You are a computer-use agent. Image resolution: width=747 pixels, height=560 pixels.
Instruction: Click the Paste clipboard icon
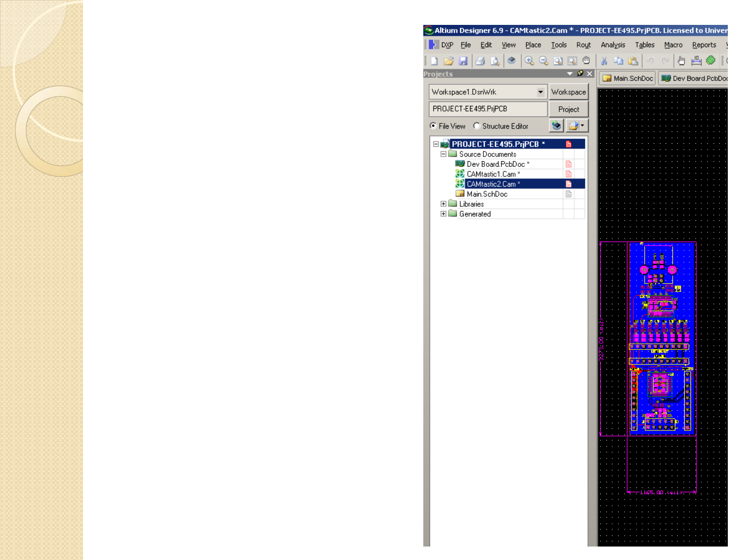coord(633,61)
